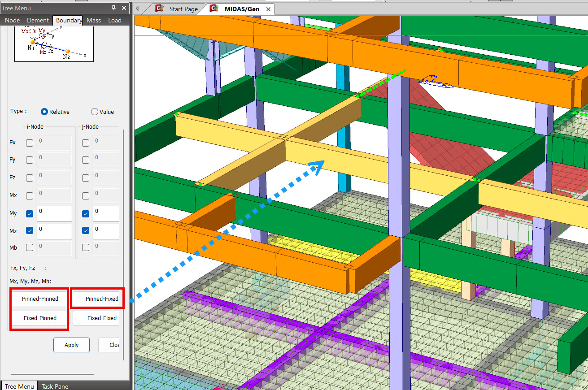Viewport: 588px width, 390px height.
Task: Switch to the Task Pane bottom tab
Action: 55,386
